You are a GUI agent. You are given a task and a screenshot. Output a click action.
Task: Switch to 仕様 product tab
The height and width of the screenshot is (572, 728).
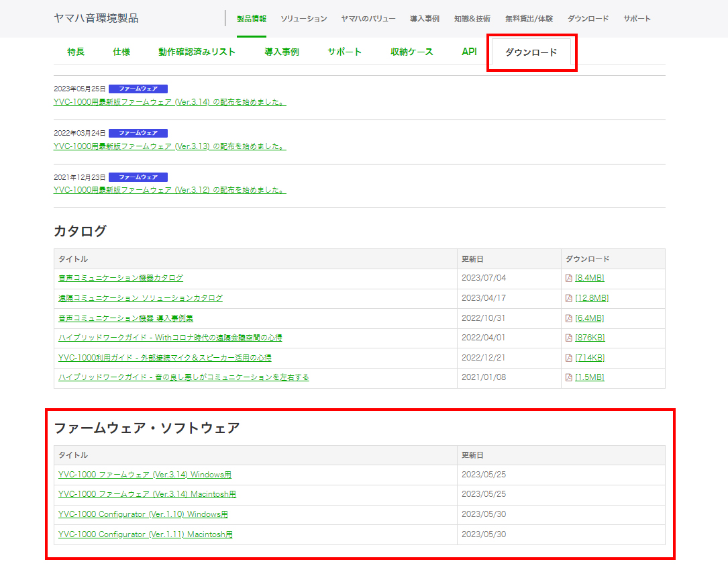[121, 52]
